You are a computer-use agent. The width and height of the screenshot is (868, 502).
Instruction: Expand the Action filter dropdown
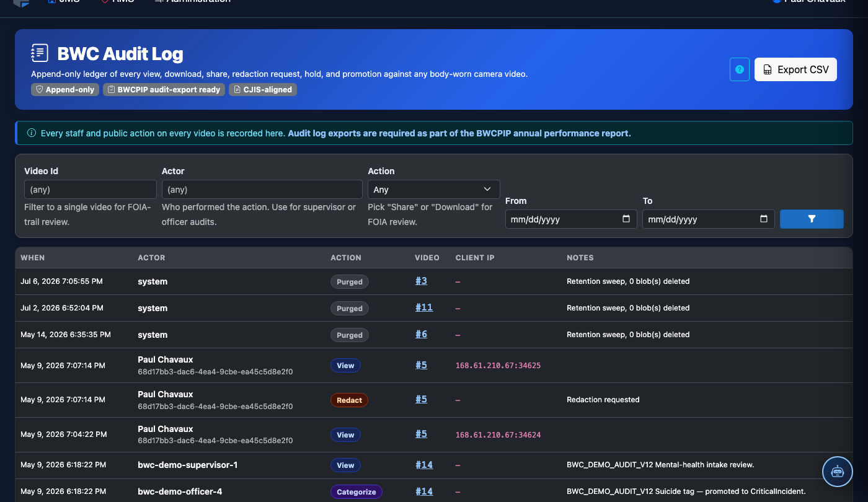point(434,190)
